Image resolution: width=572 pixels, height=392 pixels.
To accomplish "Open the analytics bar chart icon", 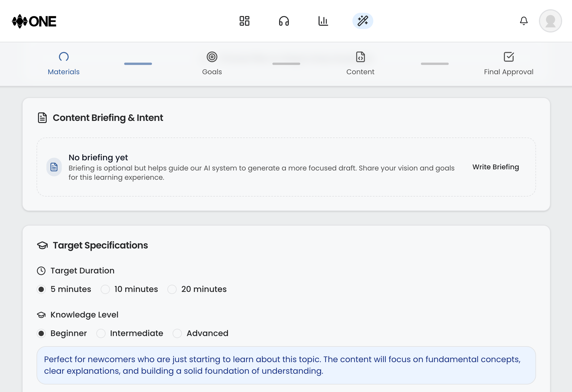I will tap(323, 21).
